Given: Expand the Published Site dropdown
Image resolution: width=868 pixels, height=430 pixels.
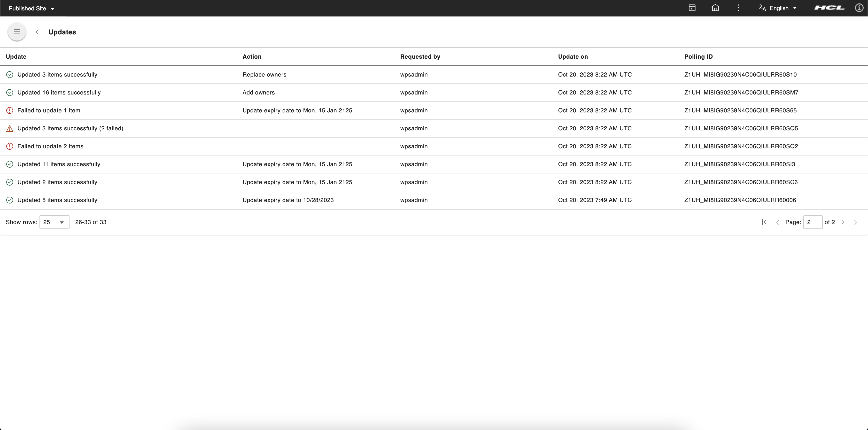Looking at the screenshot, I should (31, 8).
